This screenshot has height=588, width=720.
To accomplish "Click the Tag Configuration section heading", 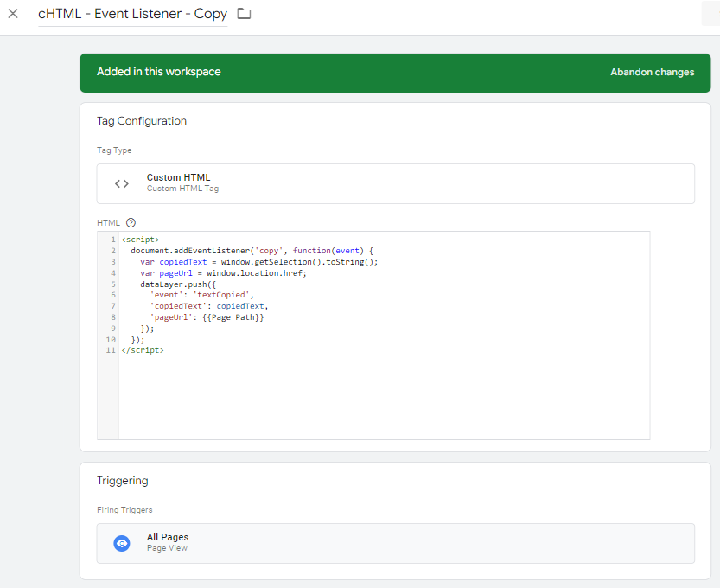I will 142,121.
